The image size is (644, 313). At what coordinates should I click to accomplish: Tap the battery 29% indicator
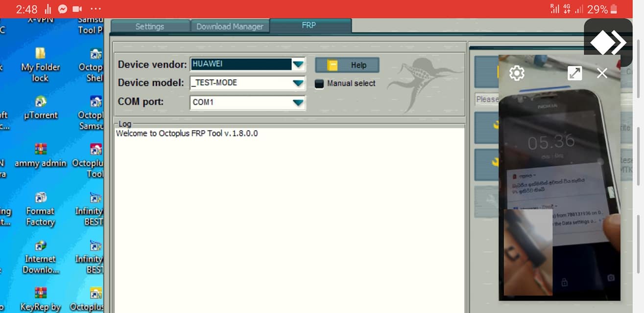602,9
